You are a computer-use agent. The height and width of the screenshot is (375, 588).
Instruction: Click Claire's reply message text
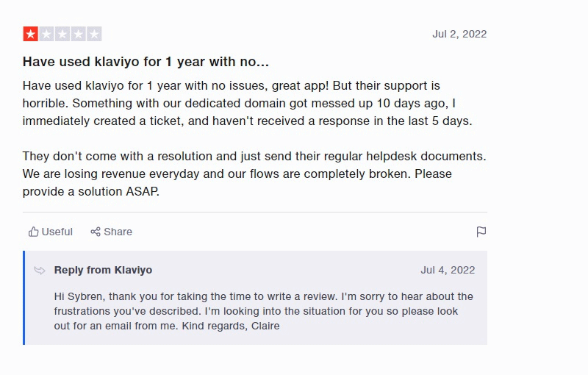(263, 311)
